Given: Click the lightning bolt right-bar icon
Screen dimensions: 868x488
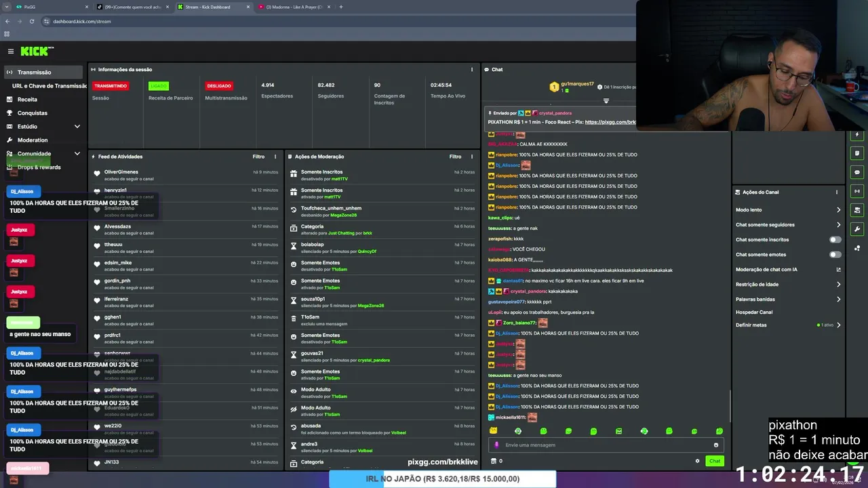Looking at the screenshot, I should [857, 134].
